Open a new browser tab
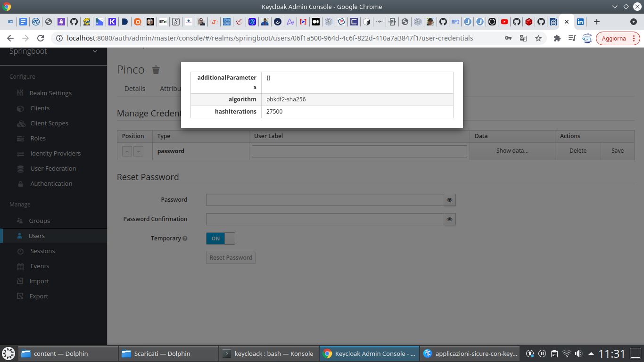The height and width of the screenshot is (362, 644). [x=596, y=22]
